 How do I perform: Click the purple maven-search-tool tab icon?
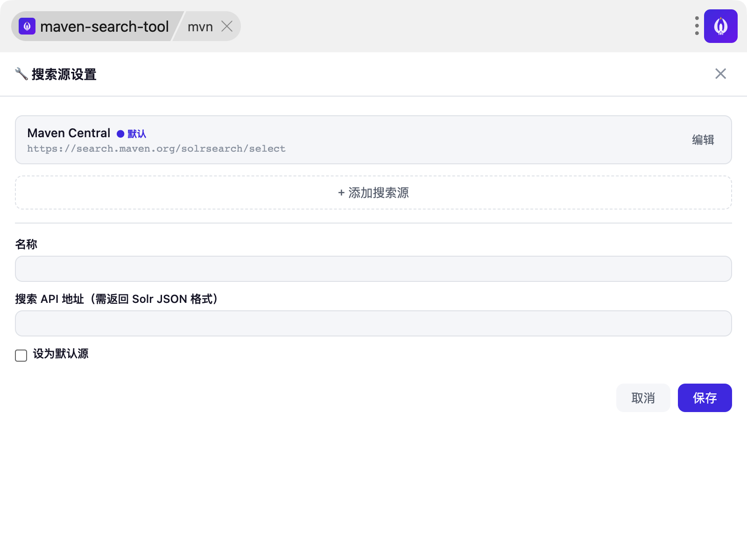(27, 27)
